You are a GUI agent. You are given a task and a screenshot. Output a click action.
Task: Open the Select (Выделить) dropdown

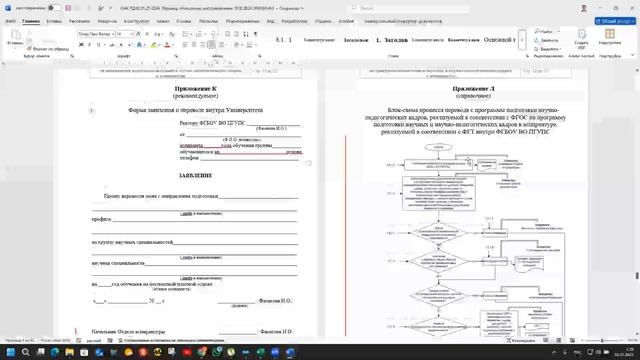pos(548,49)
